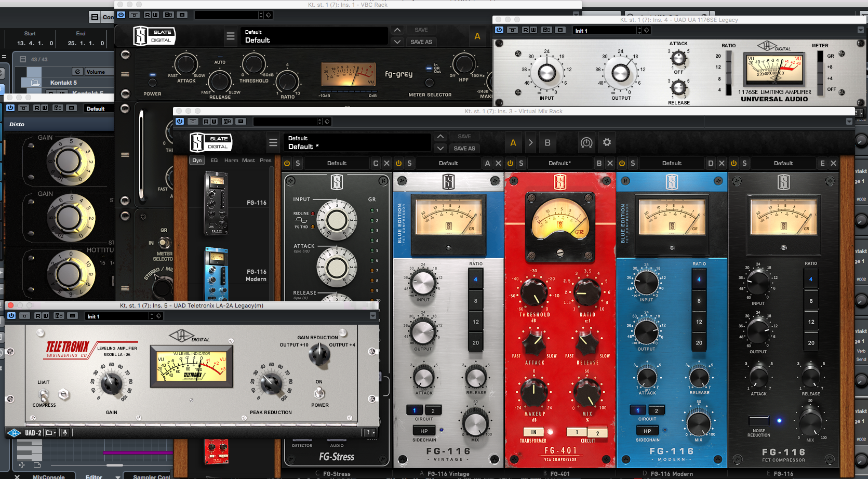Click FG-116 Modern thumbnail in module list
The width and height of the screenshot is (868, 479).
tap(216, 273)
